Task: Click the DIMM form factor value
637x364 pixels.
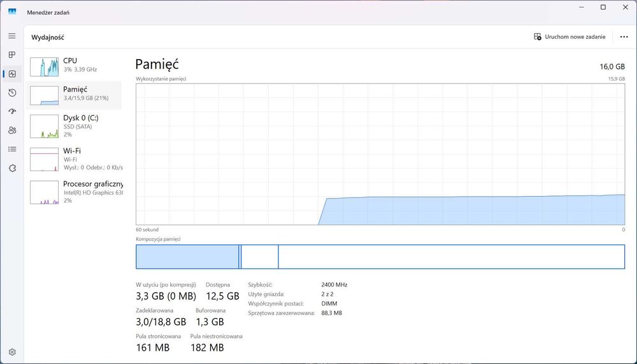Action: (x=329, y=304)
